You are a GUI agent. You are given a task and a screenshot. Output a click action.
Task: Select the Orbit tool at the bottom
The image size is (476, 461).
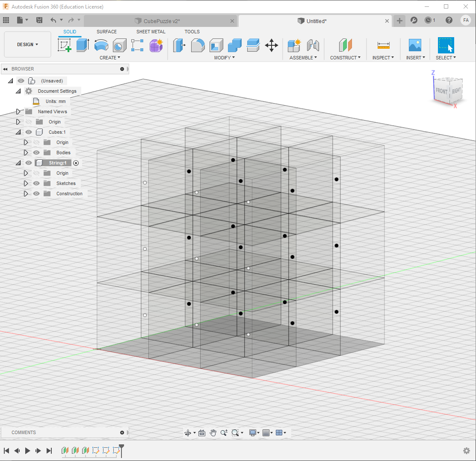click(x=188, y=432)
